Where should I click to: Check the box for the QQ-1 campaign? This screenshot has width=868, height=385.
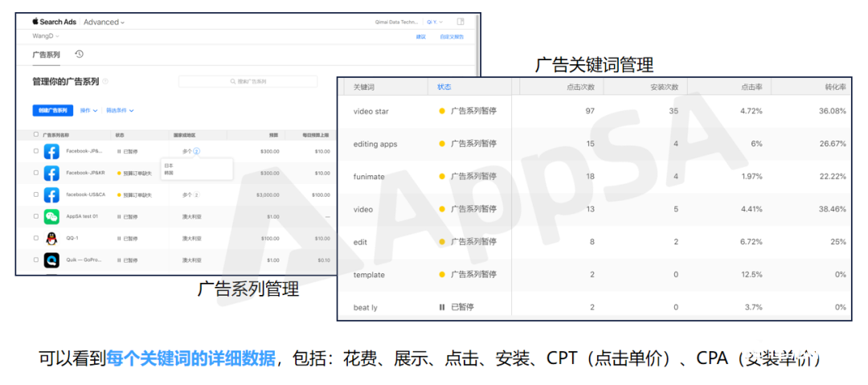click(36, 238)
